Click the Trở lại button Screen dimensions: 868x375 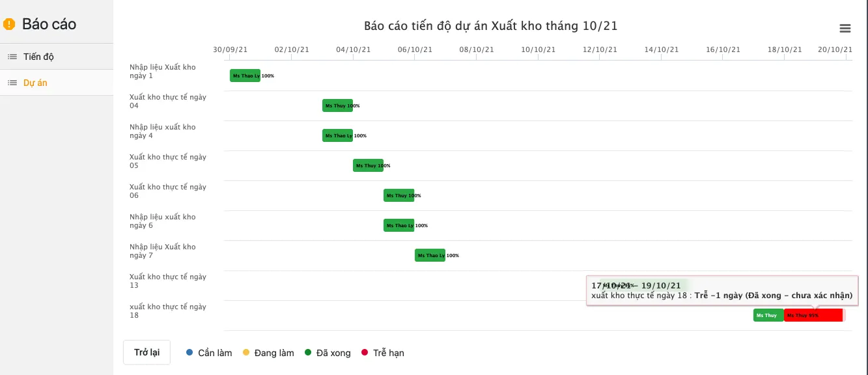pyautogui.click(x=147, y=352)
